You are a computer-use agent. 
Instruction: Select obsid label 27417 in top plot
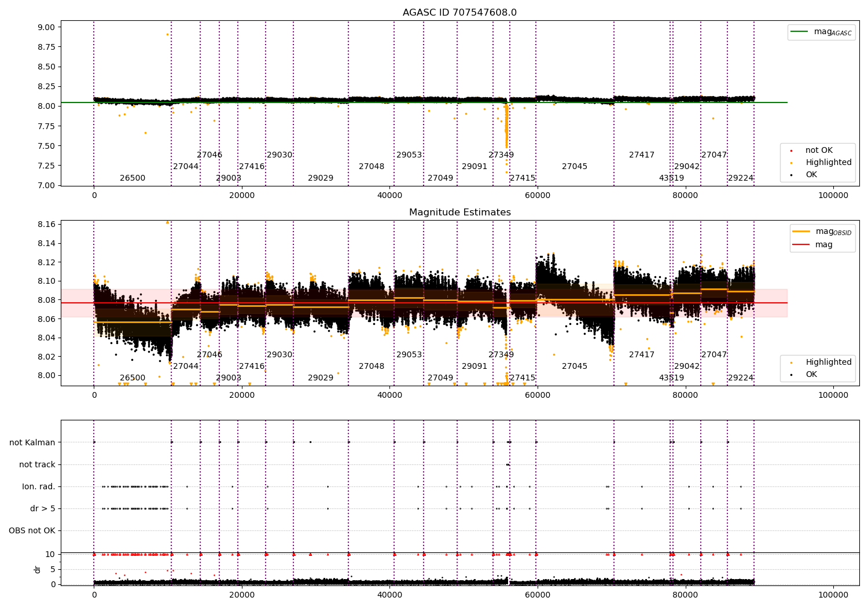pyautogui.click(x=642, y=155)
